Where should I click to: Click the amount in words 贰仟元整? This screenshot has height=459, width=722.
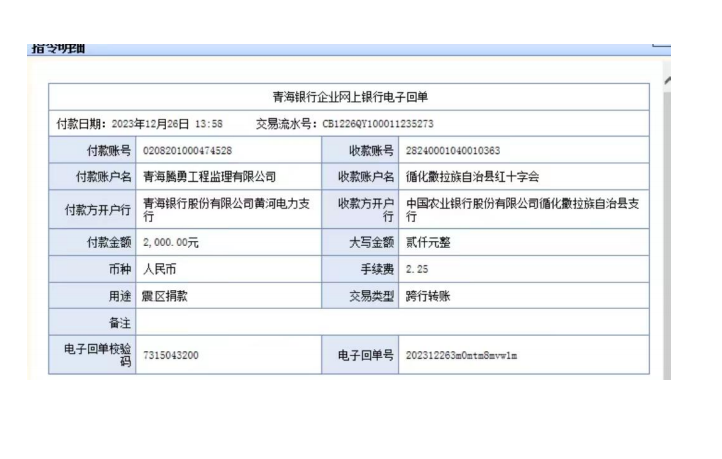click(x=429, y=243)
